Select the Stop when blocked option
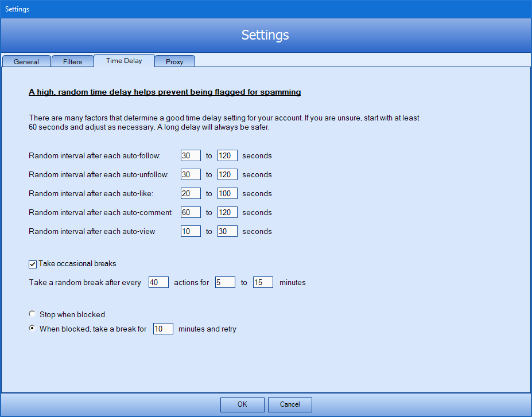This screenshot has height=417, width=532. pyautogui.click(x=32, y=314)
